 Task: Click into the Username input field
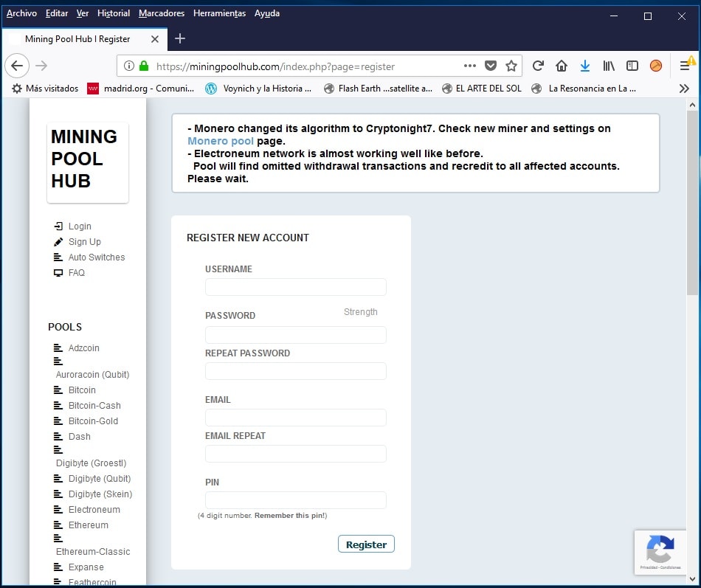click(x=295, y=287)
